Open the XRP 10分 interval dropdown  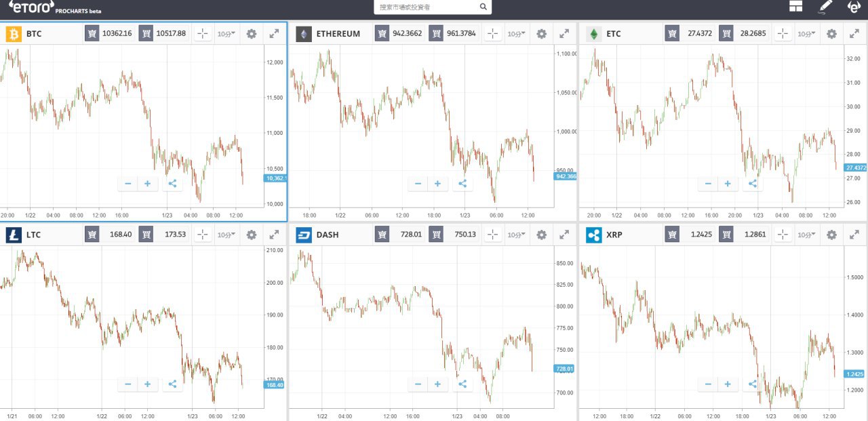point(806,235)
